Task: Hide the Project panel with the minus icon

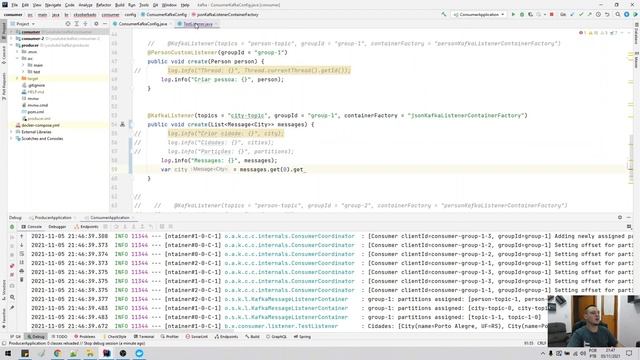Action: 105,24
